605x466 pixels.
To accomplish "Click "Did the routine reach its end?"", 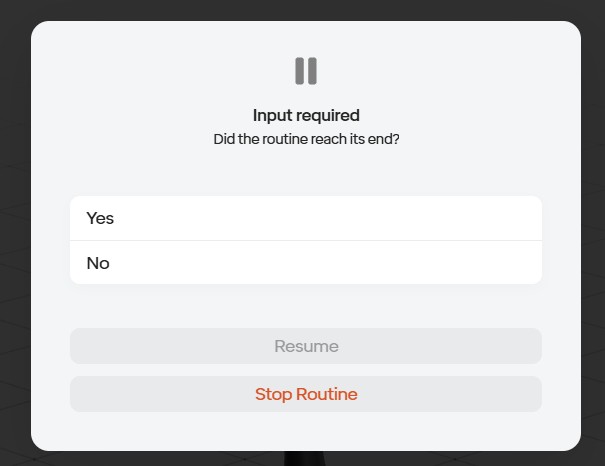I will point(306,139).
